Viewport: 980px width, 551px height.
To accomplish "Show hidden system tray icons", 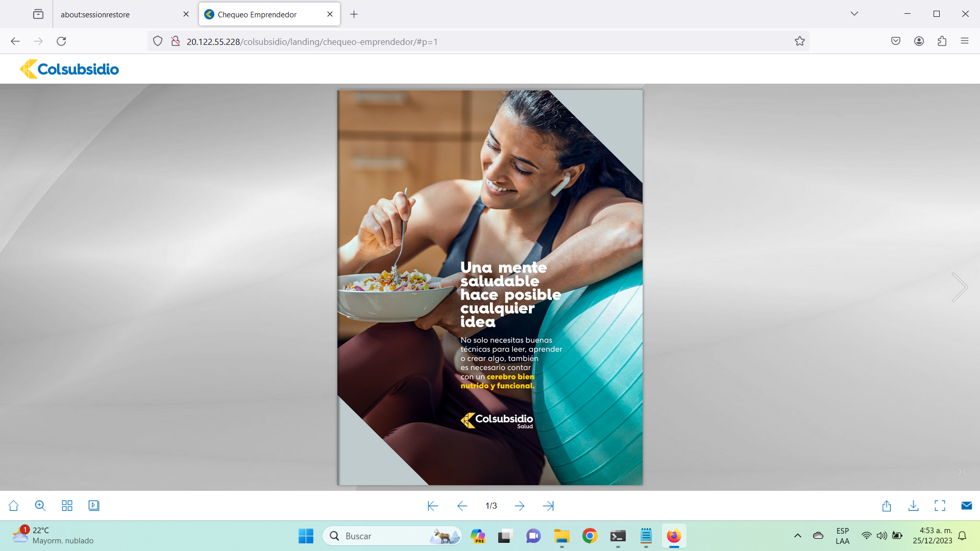I will [797, 536].
